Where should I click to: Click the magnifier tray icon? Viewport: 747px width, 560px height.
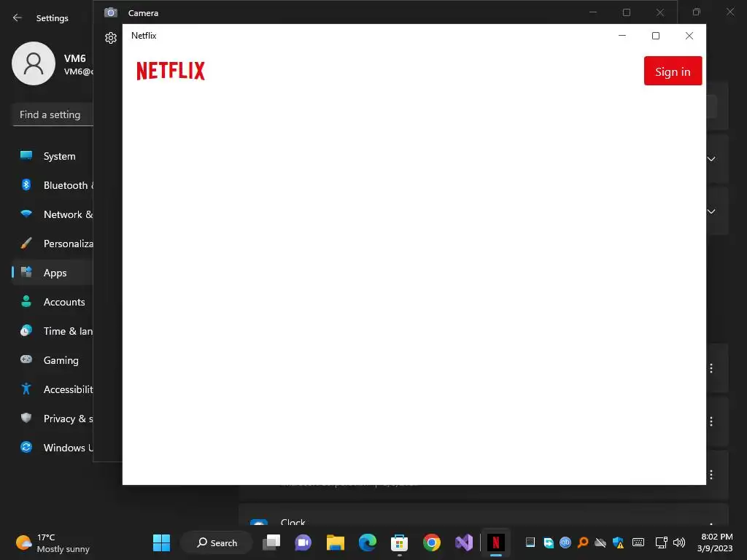583,542
